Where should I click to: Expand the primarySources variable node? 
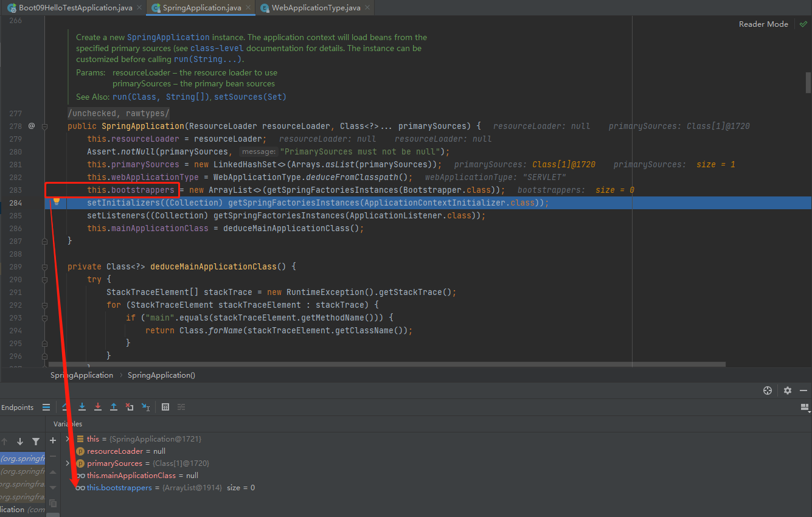(x=68, y=463)
